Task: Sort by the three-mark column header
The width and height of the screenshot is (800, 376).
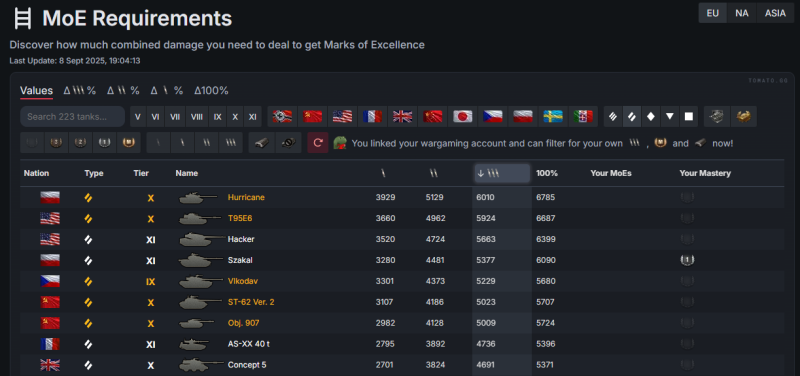Action: [502, 173]
